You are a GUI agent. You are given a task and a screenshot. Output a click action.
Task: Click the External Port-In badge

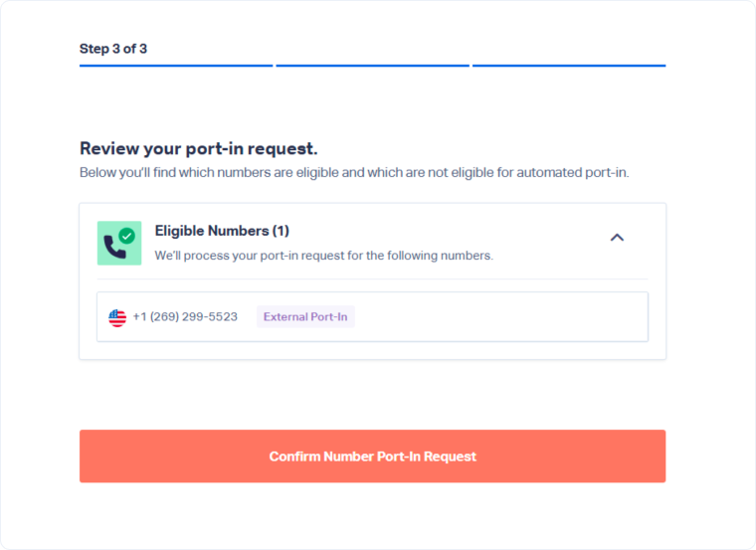[x=305, y=317]
